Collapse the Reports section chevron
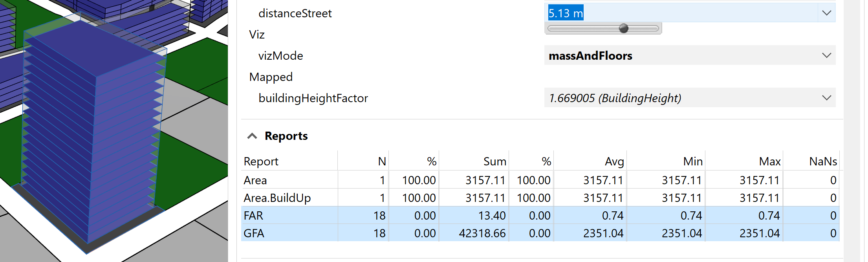Screen dimensions: 868x262 (252, 136)
